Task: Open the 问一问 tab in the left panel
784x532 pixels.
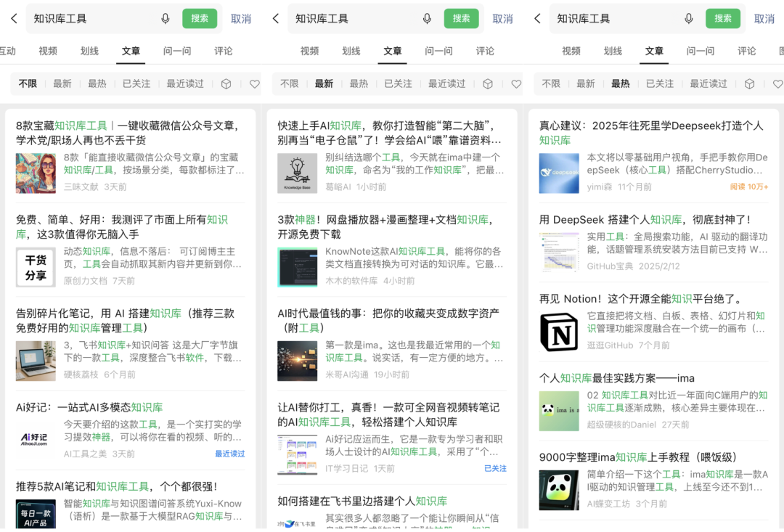Action: click(x=177, y=51)
